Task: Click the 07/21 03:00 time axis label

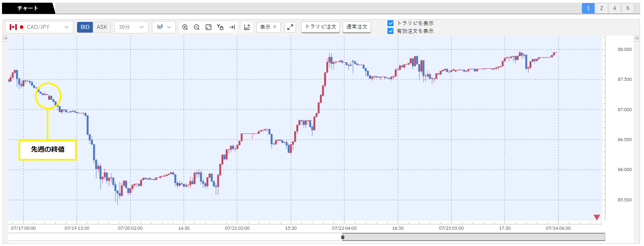Action: tap(237, 228)
